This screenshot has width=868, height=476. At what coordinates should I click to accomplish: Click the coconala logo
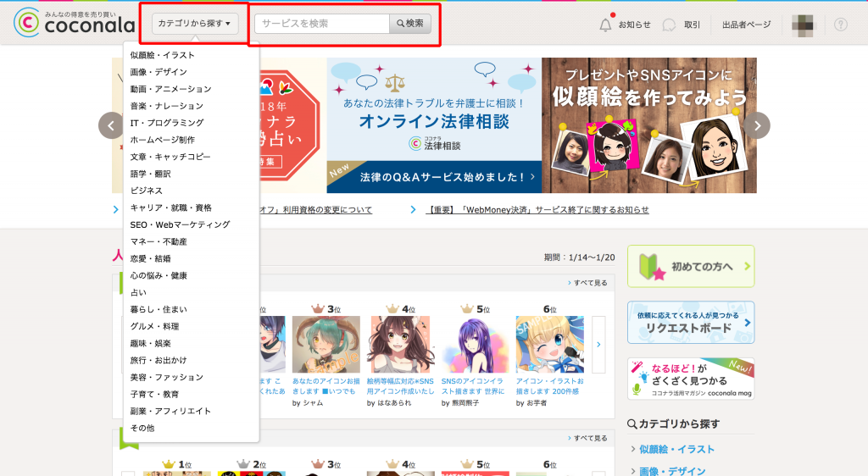click(x=75, y=22)
